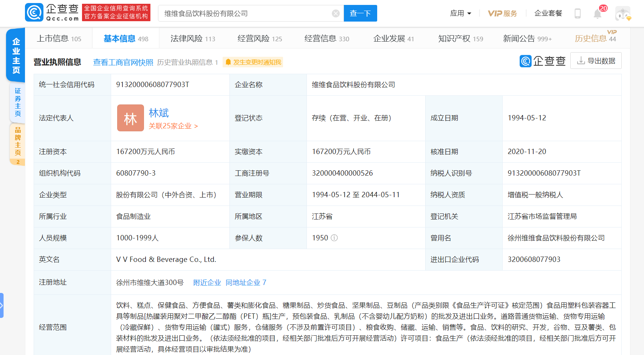Open 附近企业 link
644x355 pixels.
pos(207,282)
